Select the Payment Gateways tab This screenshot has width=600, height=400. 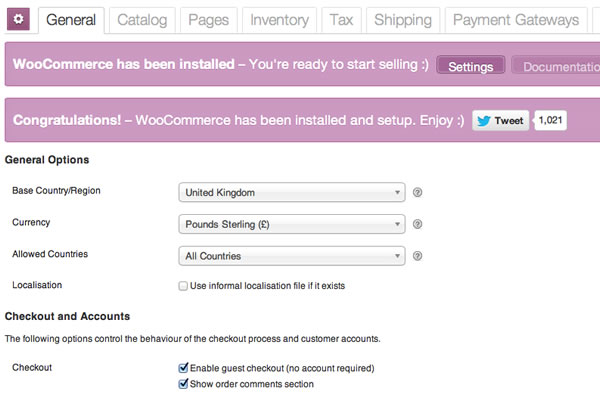(x=516, y=20)
